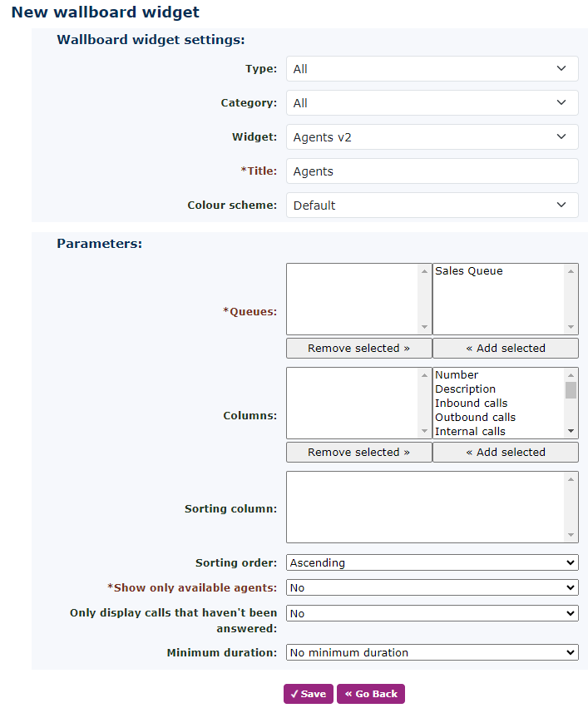Open the Minimum duration dropdown
The width and height of the screenshot is (588, 713).
432,653
